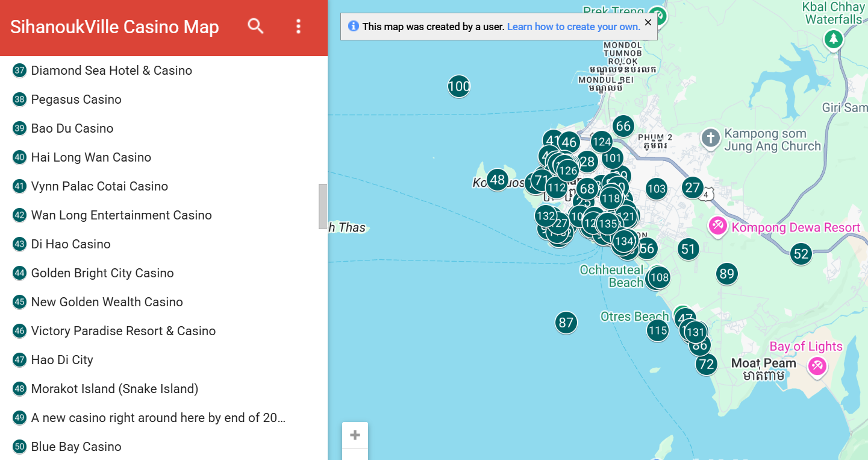Open map marker 51
The height and width of the screenshot is (460, 868).
688,249
